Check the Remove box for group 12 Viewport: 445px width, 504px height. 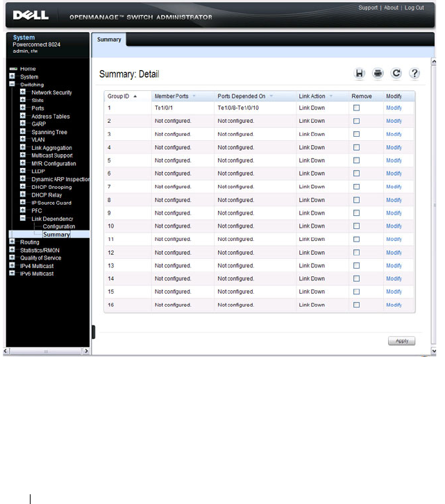point(356,253)
